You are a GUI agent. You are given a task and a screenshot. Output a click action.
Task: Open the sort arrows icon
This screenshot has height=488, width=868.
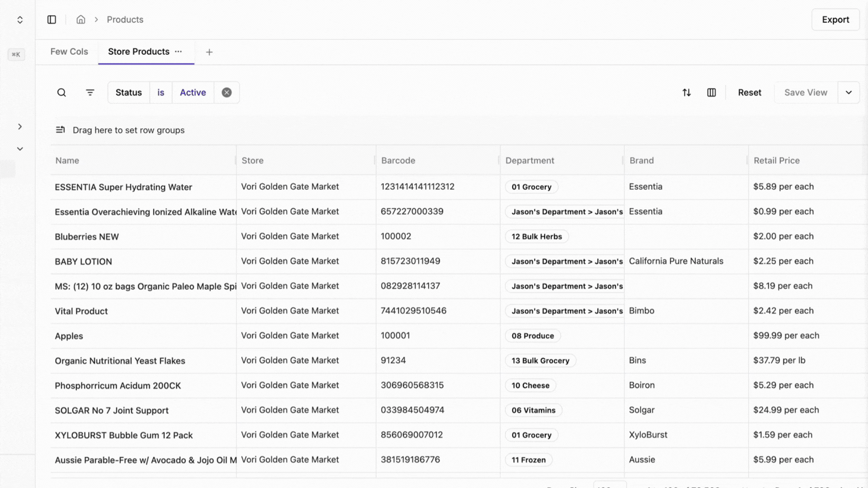(x=686, y=93)
